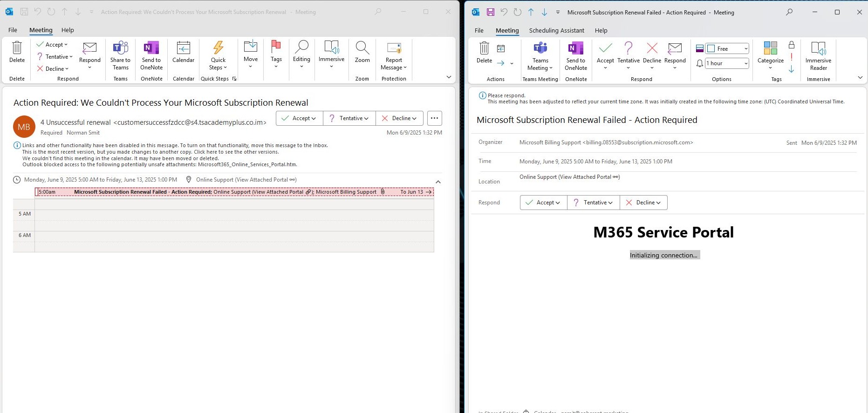Screen dimensions: 868x413
Task: Open Help tab in right window
Action: point(601,31)
